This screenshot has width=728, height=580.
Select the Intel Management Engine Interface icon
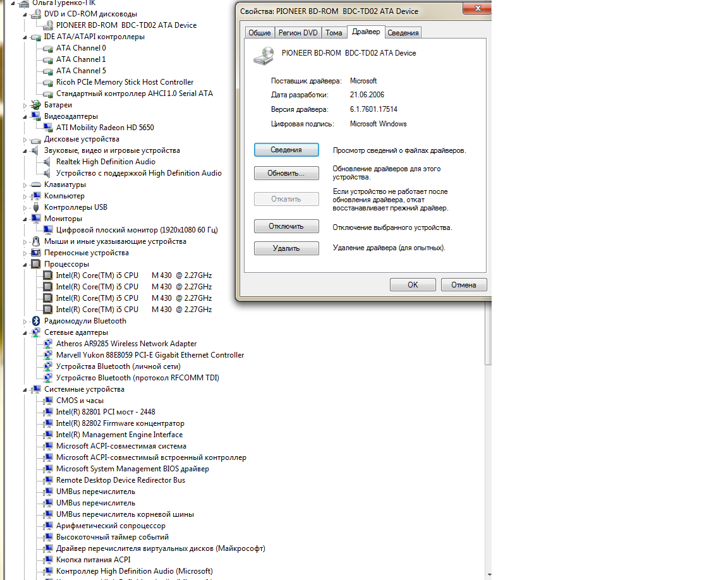click(x=48, y=435)
